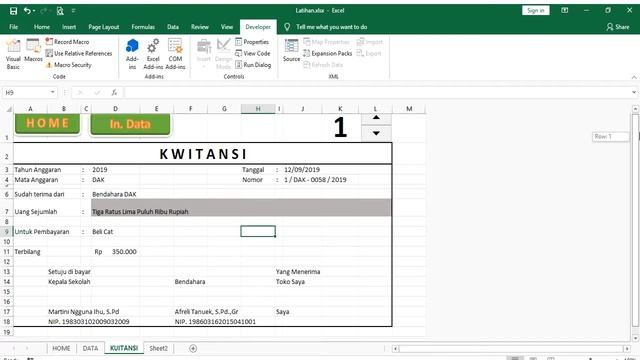Open the Data ribbon tab
This screenshot has width=640, height=360.
(173, 27)
